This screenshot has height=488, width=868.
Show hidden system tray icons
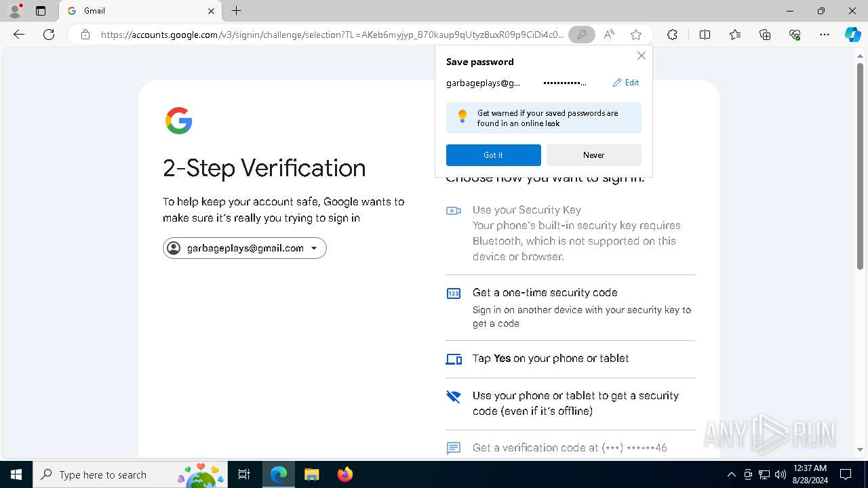tap(731, 474)
